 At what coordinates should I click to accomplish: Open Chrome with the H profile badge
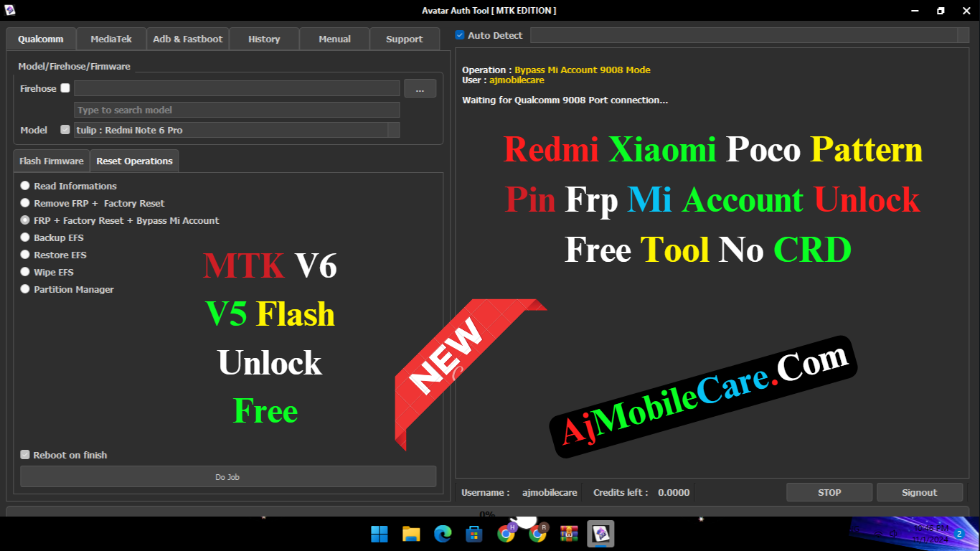tap(507, 533)
